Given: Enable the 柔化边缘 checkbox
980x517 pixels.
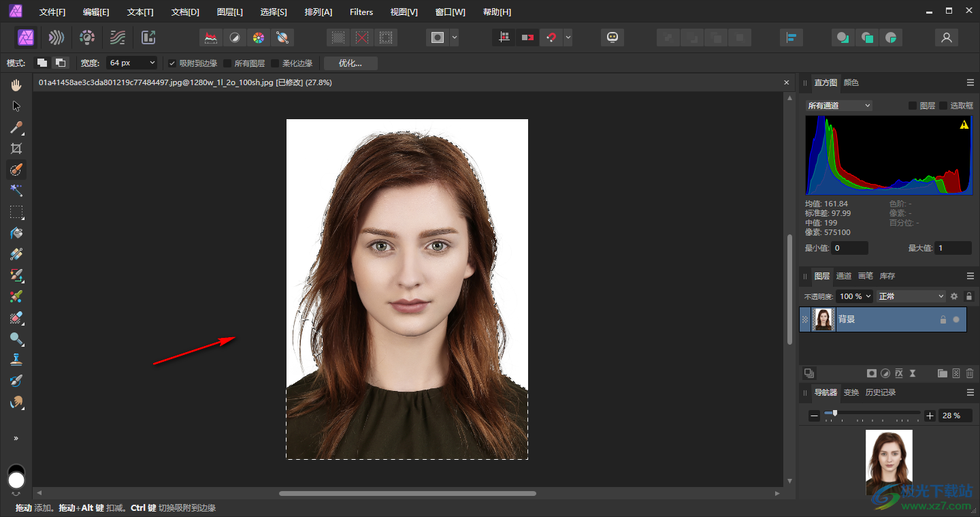Looking at the screenshot, I should click(x=275, y=63).
